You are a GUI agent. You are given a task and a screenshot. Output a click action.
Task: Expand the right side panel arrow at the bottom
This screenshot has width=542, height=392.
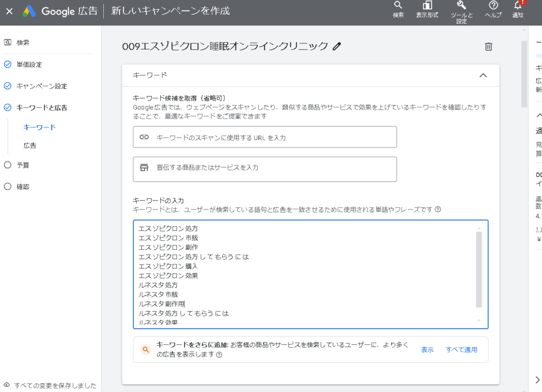538,380
